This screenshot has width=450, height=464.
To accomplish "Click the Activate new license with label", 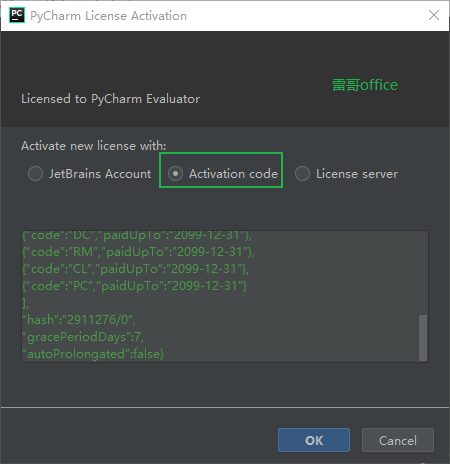I will point(94,146).
